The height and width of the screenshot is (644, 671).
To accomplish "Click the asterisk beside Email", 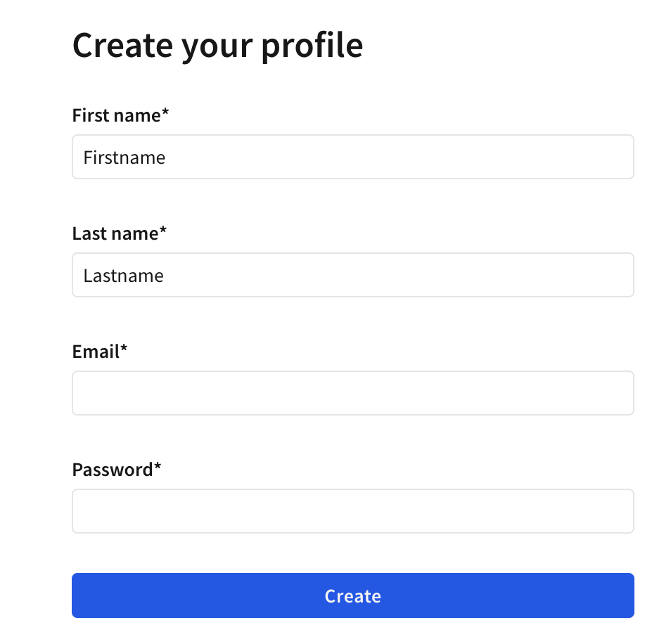I will click(123, 348).
